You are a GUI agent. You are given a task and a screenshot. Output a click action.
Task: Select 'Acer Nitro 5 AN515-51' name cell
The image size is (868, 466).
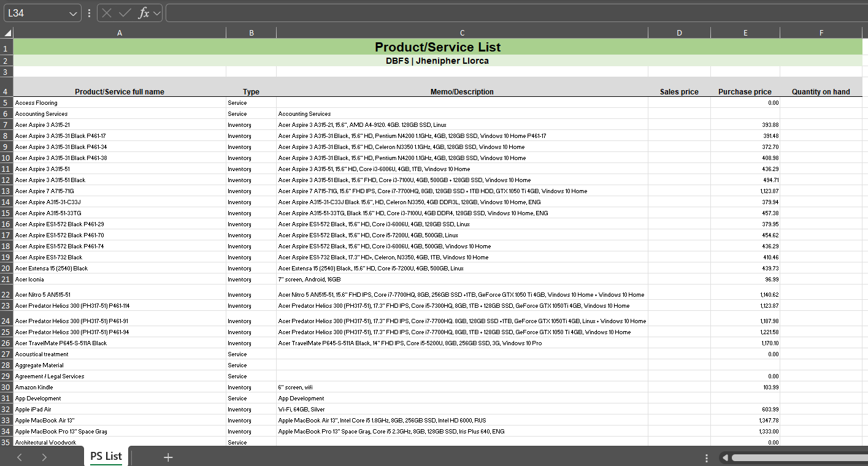coord(120,292)
